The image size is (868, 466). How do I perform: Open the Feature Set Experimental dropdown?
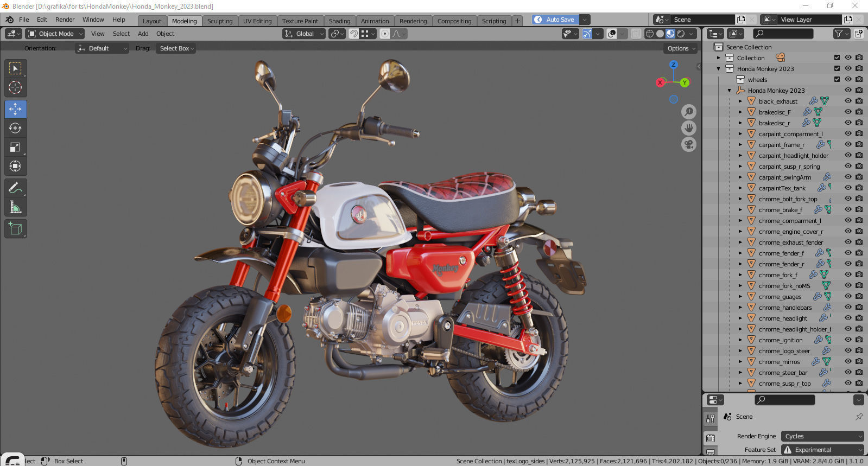[x=822, y=450]
